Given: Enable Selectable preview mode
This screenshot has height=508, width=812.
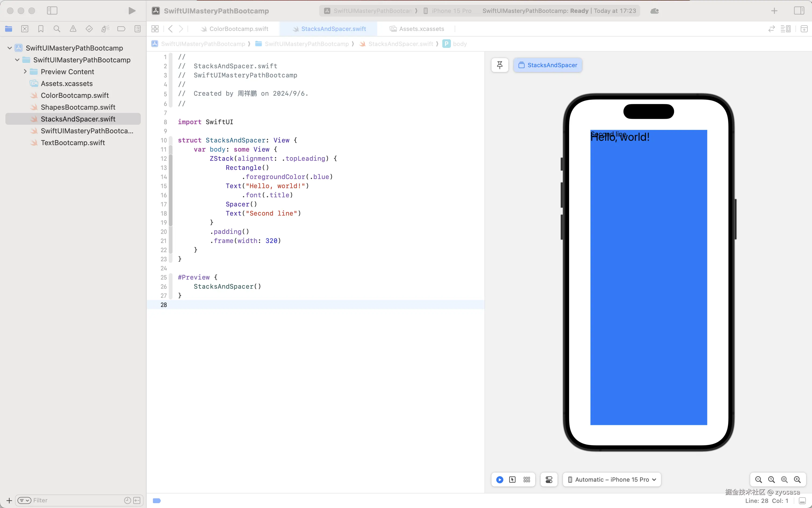Looking at the screenshot, I should coord(512,480).
